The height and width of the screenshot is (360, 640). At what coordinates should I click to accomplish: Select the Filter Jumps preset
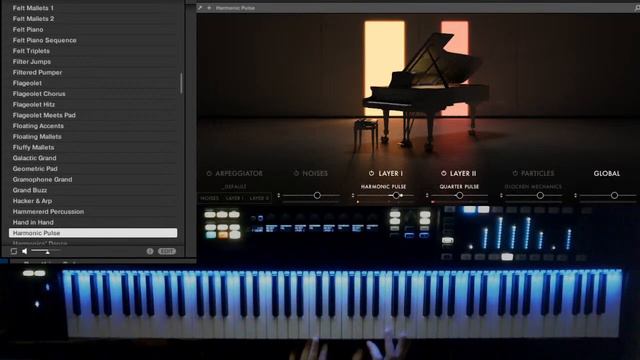click(x=93, y=62)
